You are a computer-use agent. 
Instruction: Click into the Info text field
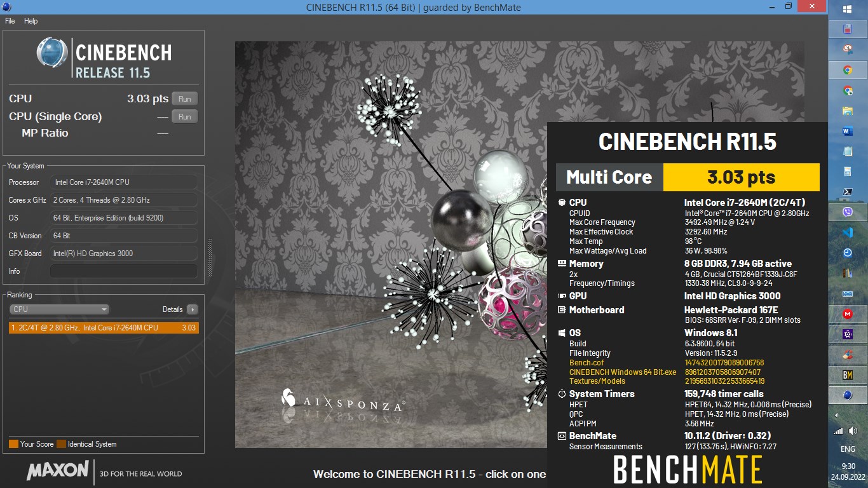pos(123,271)
